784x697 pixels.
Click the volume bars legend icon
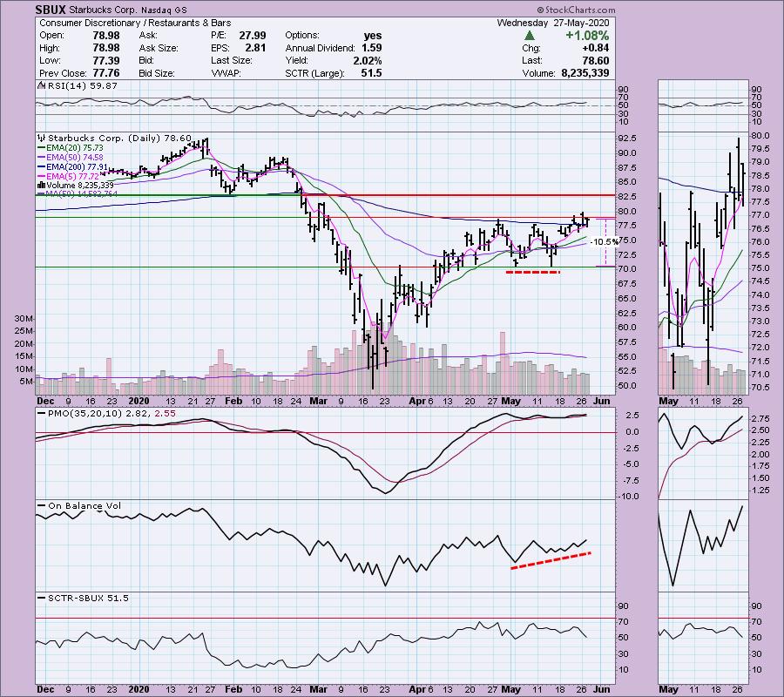[42, 185]
